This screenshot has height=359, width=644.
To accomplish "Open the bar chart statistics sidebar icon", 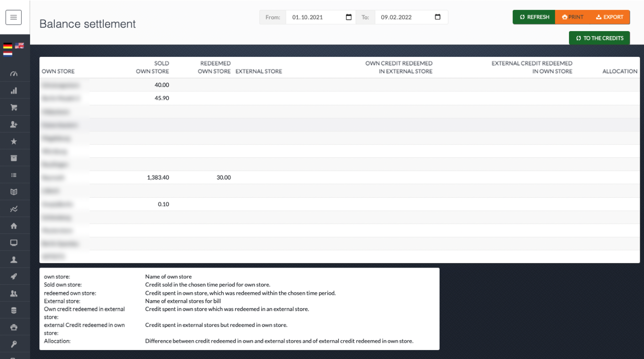I will [x=14, y=91].
